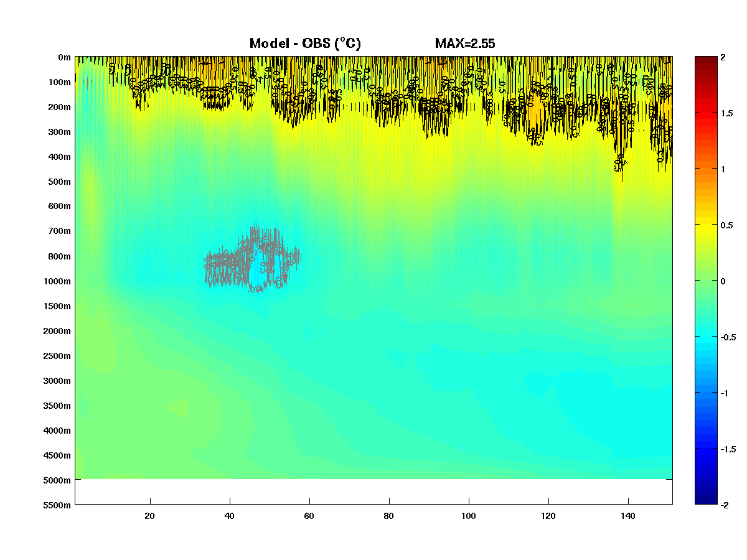Click the '3000m' depth axis label
Image resolution: width=747 pixels, height=560 pixels.
pyautogui.click(x=57, y=381)
